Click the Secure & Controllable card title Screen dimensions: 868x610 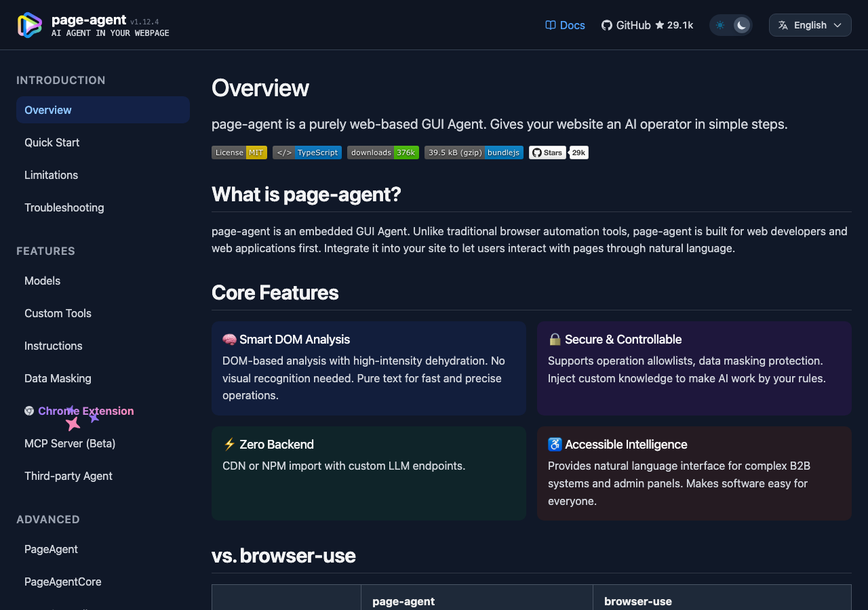tap(623, 340)
